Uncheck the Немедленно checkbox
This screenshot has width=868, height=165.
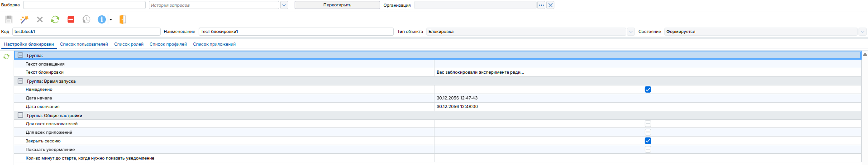pos(648,90)
